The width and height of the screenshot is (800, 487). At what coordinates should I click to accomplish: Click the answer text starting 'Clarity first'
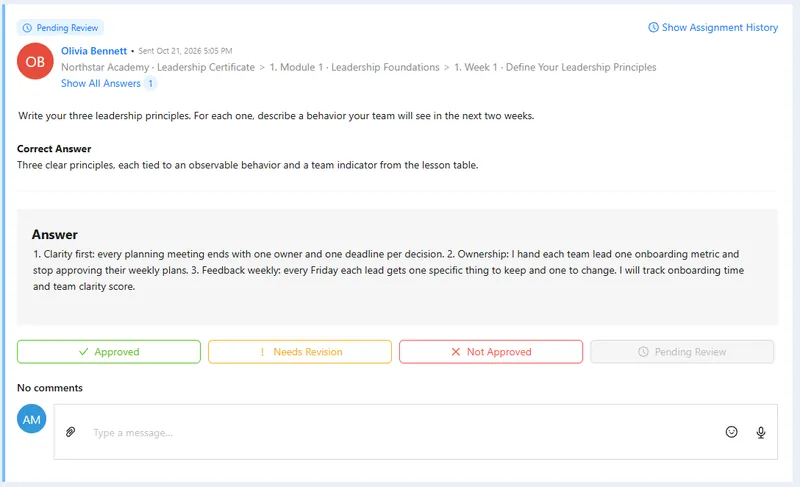point(389,270)
